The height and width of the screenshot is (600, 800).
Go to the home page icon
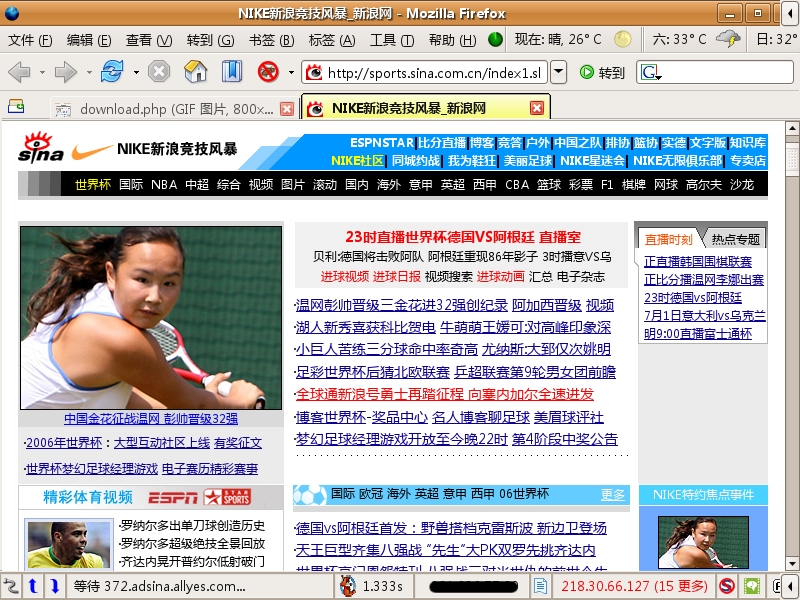(195, 71)
